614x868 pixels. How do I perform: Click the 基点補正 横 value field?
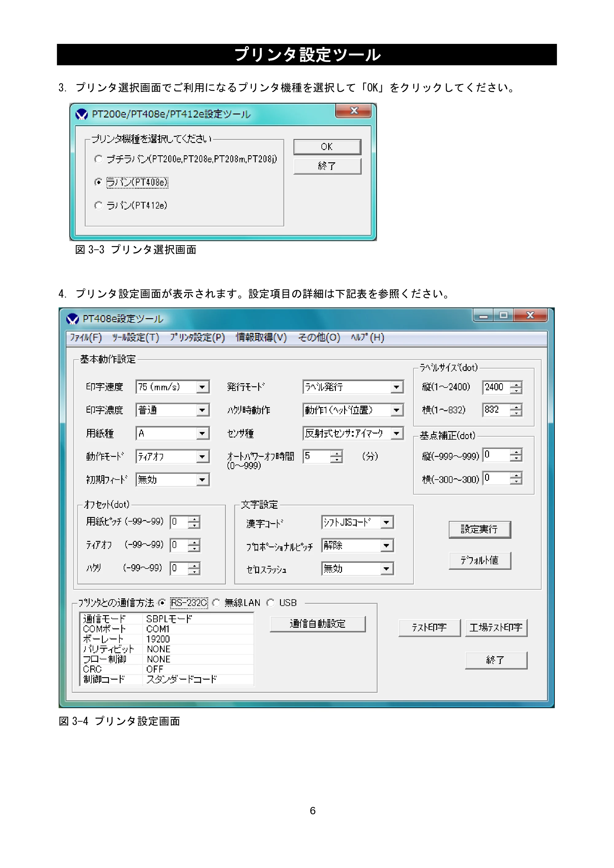coord(496,478)
